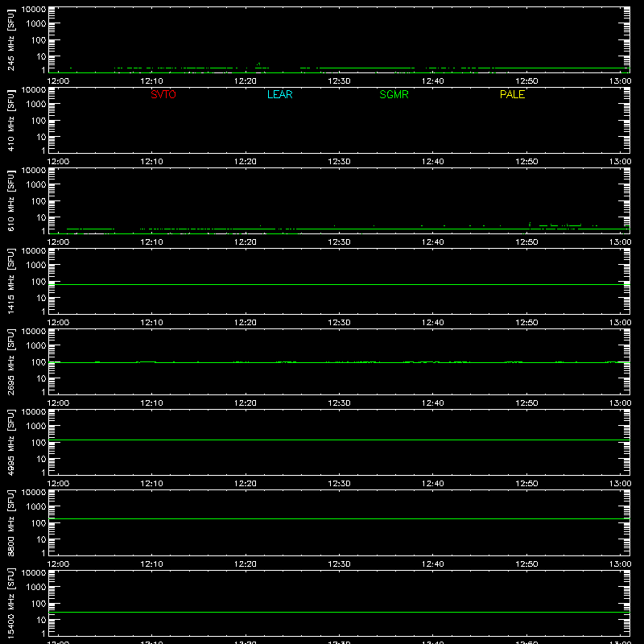Click 12:50 tick label under 610 MHz panel
This screenshot has height=644, width=644.
pyautogui.click(x=526, y=242)
